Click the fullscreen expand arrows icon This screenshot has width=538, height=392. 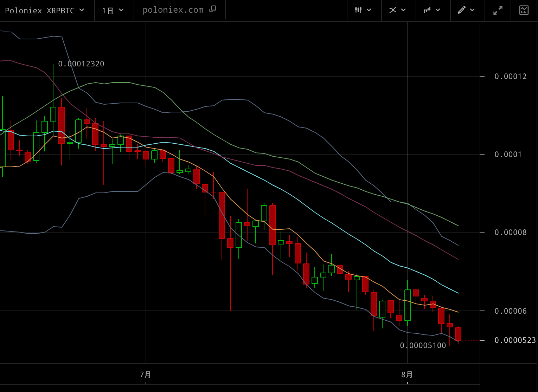pyautogui.click(x=498, y=11)
